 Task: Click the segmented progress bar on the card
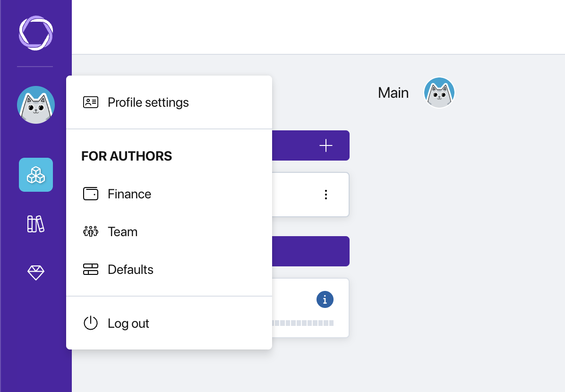(x=303, y=323)
